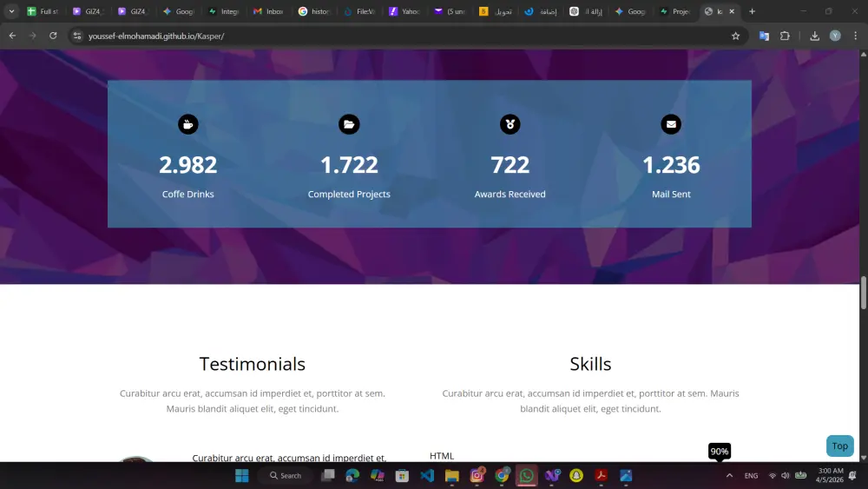The height and width of the screenshot is (489, 868).
Task: Open Instagram from the taskbar
Action: click(477, 476)
